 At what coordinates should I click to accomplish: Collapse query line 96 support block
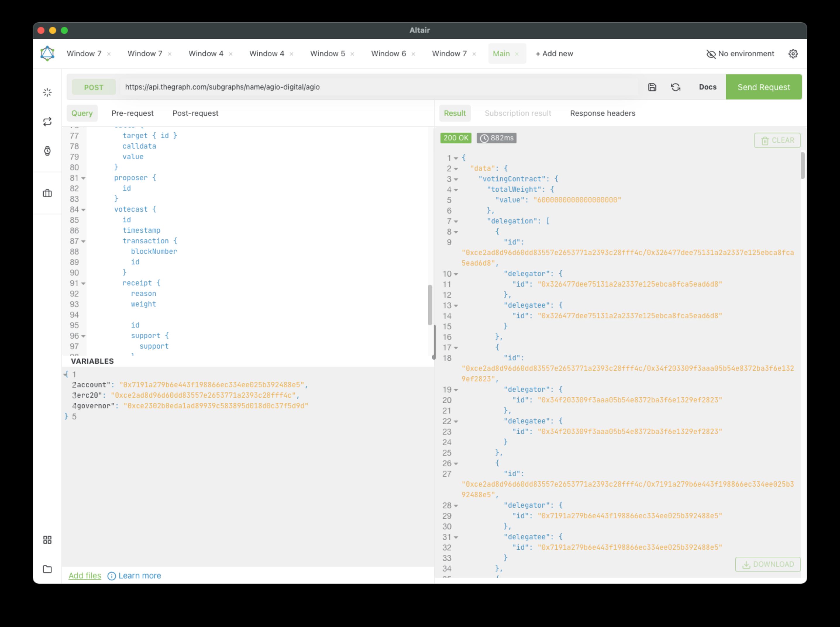[x=83, y=336]
